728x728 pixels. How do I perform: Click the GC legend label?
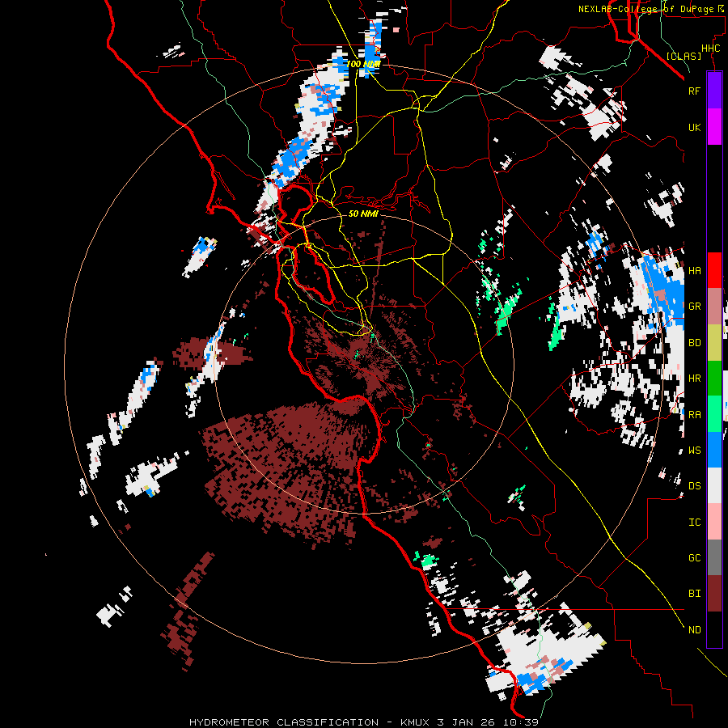(x=694, y=557)
